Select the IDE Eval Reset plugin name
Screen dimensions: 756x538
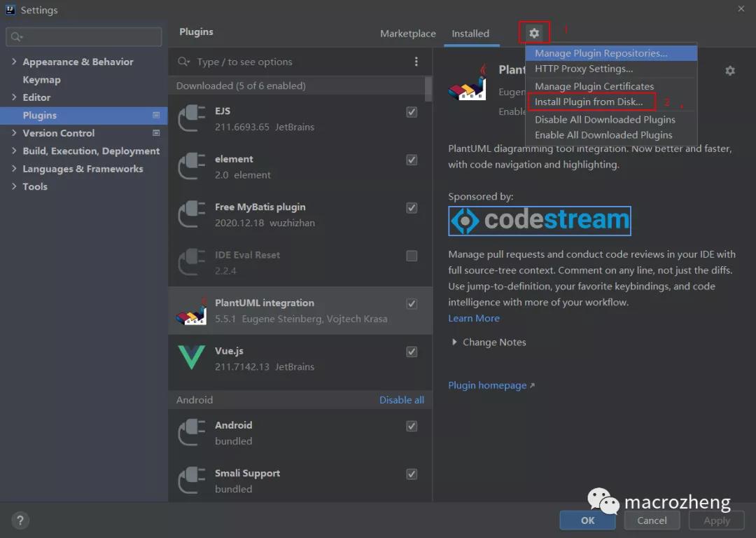[x=247, y=255]
